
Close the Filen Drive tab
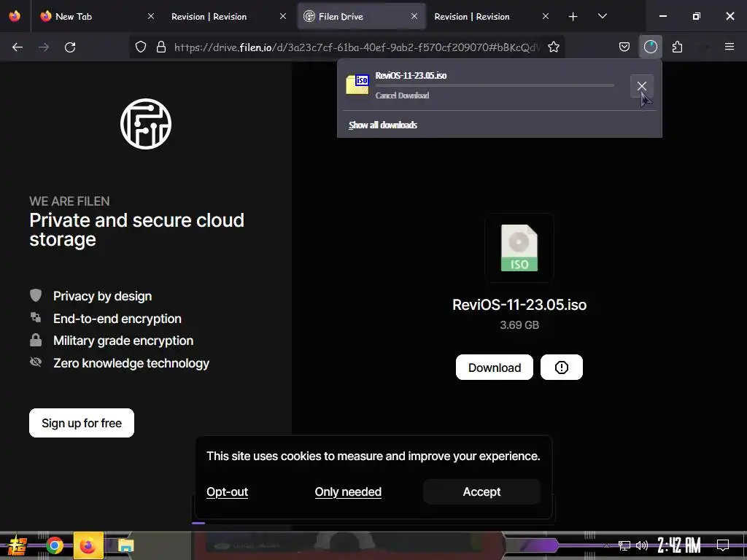coord(414,16)
